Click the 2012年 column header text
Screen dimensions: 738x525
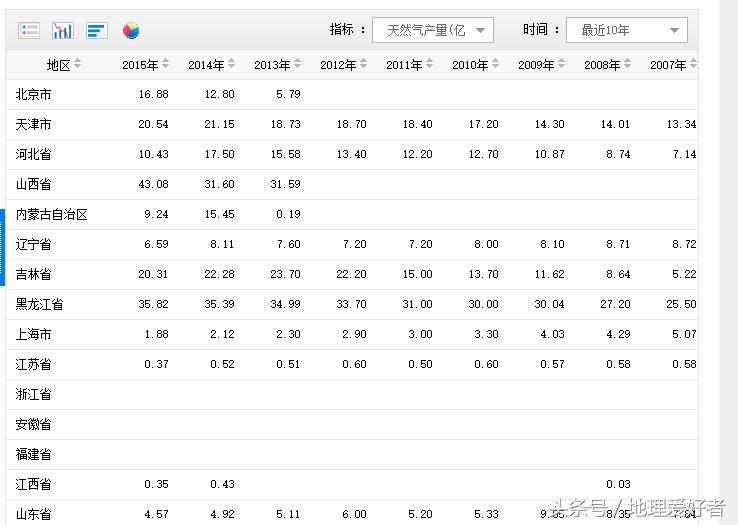click(x=338, y=65)
